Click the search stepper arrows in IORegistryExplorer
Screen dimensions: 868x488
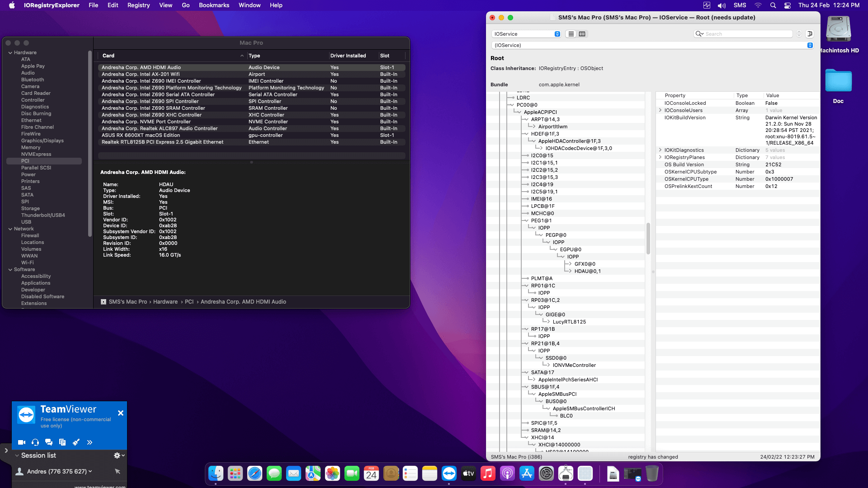[799, 34]
